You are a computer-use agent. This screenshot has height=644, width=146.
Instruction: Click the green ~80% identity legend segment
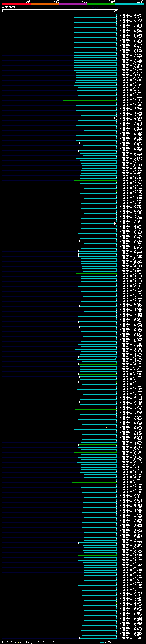[x=101, y=4]
